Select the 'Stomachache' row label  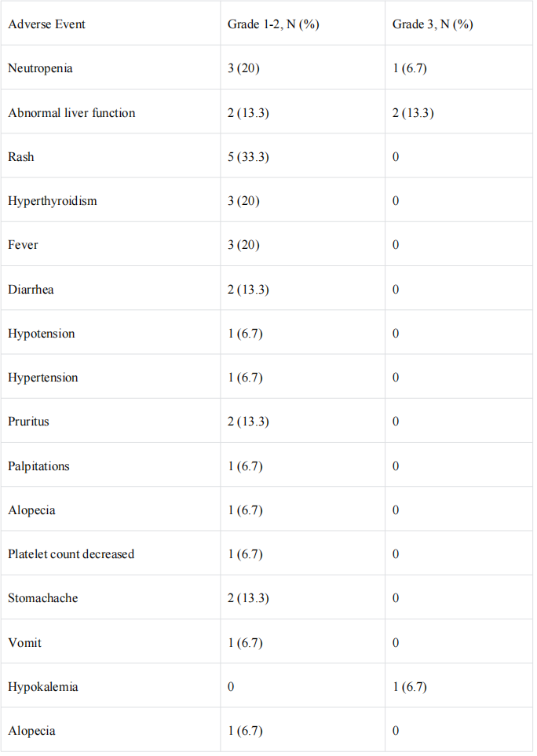[x=42, y=598]
